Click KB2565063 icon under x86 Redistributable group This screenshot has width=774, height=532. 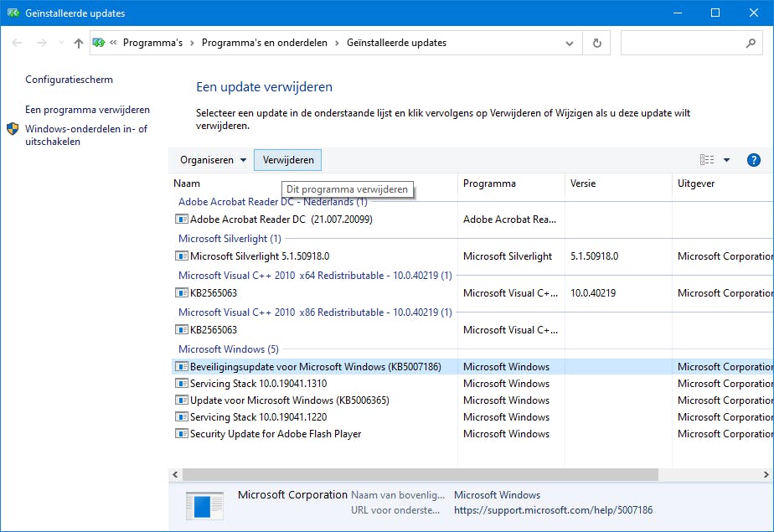[x=182, y=330]
